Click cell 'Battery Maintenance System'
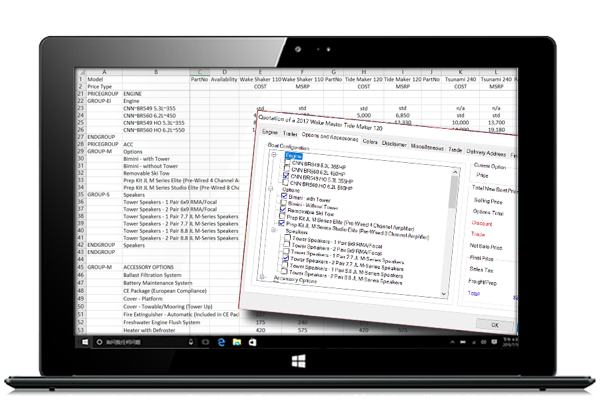This screenshot has height=407, width=600. pyautogui.click(x=158, y=283)
